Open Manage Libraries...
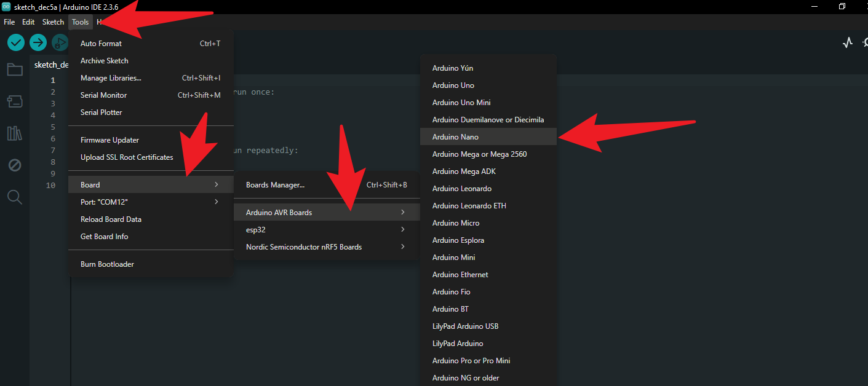The height and width of the screenshot is (386, 868). click(x=151, y=78)
